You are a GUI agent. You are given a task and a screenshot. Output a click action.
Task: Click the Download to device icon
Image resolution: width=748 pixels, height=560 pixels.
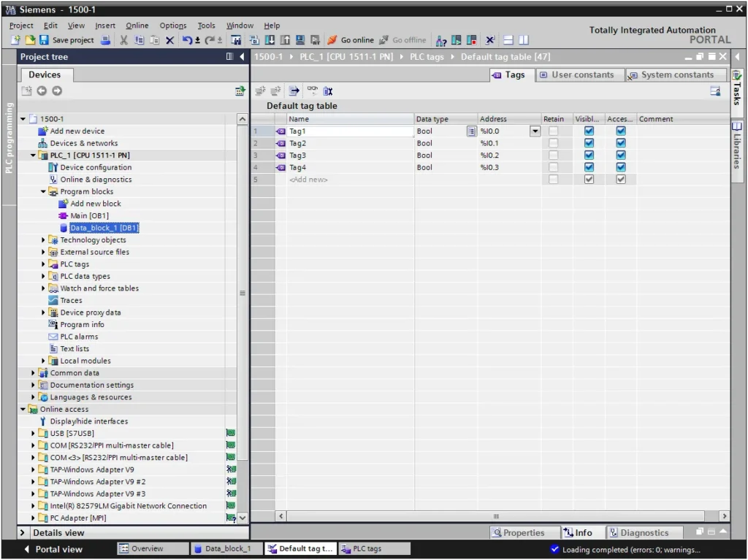coord(270,40)
